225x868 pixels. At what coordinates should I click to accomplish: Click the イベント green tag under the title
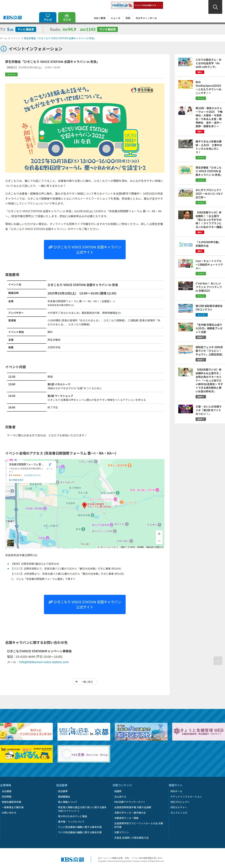pos(11,74)
